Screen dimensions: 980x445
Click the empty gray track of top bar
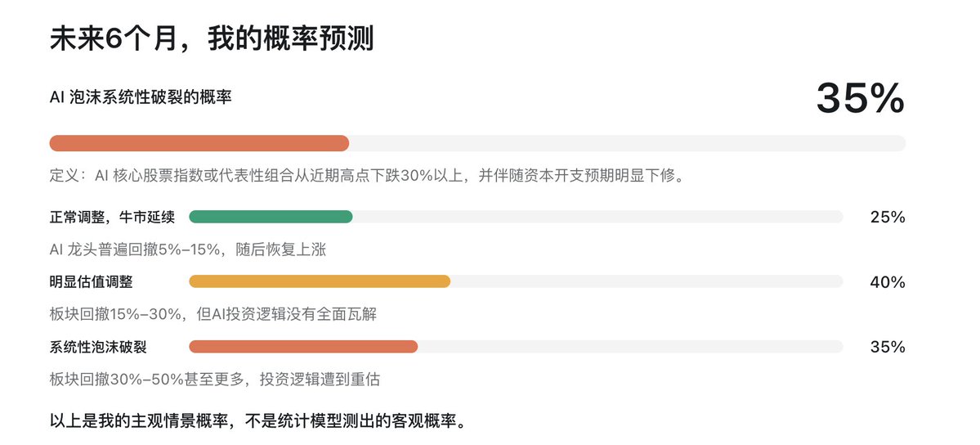(628, 143)
